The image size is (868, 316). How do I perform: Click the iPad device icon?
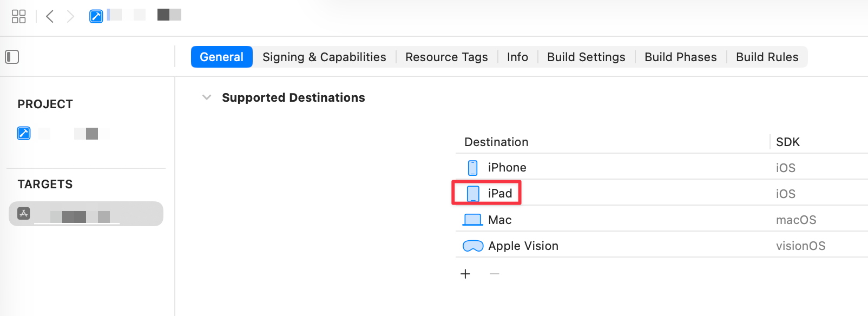[x=473, y=193]
